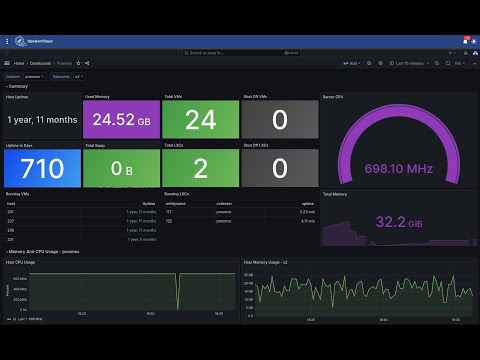Viewport: 480px width, 360px height.
Task: Sort Running LXCs by entityname column
Action: coord(176,204)
